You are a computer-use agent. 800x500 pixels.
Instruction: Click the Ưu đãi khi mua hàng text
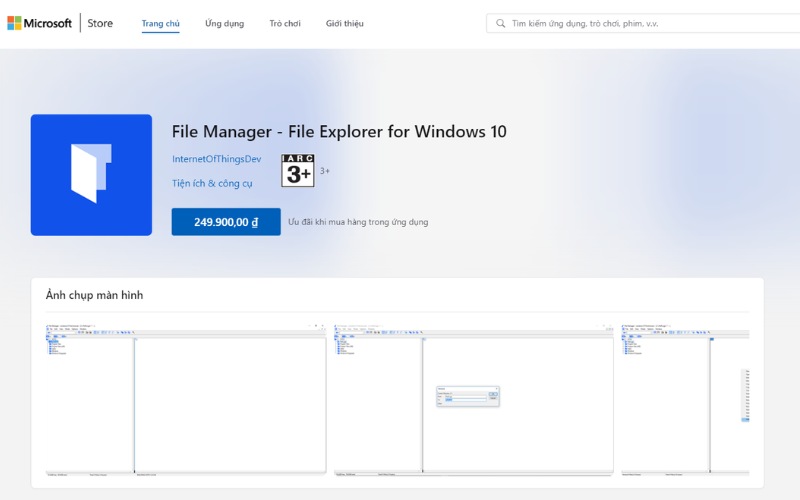358,222
